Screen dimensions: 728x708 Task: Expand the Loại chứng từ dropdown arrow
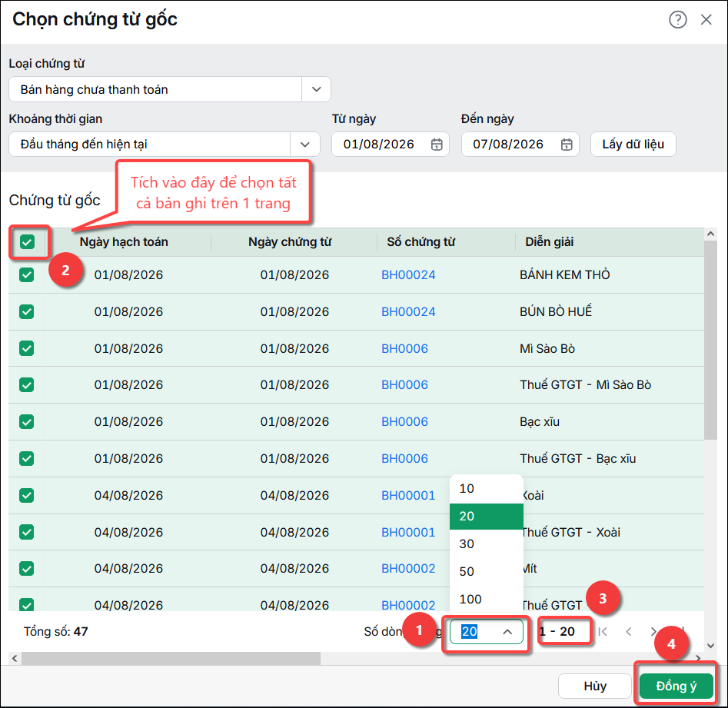pyautogui.click(x=316, y=89)
